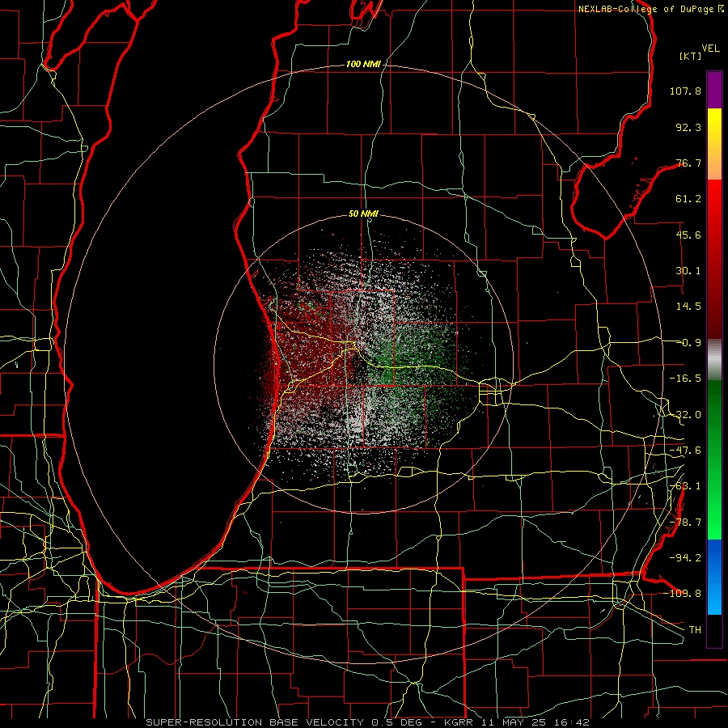
Task: Click the TH legend label
Action: [x=695, y=629]
